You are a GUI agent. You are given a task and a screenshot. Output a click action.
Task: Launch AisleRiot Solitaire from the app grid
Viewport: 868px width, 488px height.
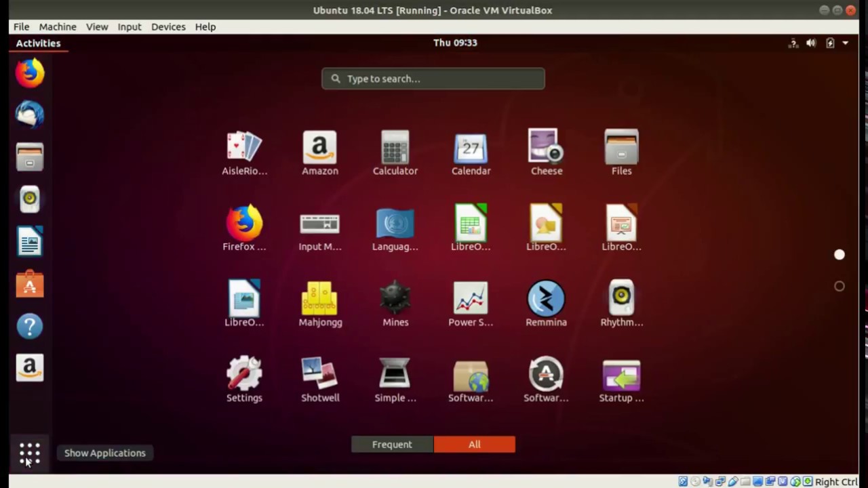coord(244,153)
